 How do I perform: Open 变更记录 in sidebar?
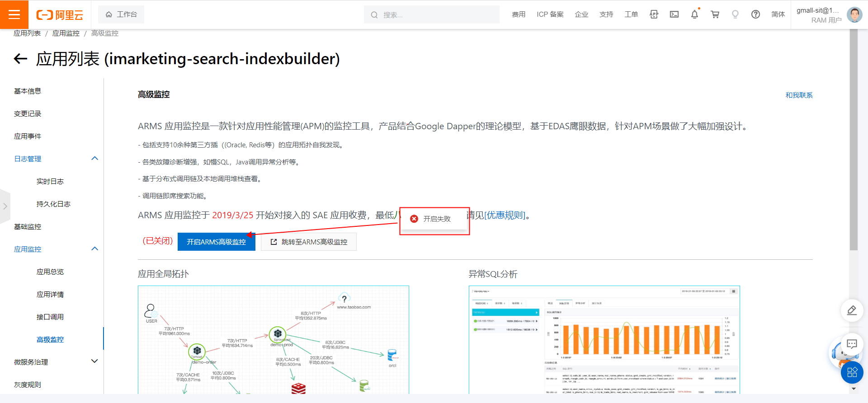28,114
